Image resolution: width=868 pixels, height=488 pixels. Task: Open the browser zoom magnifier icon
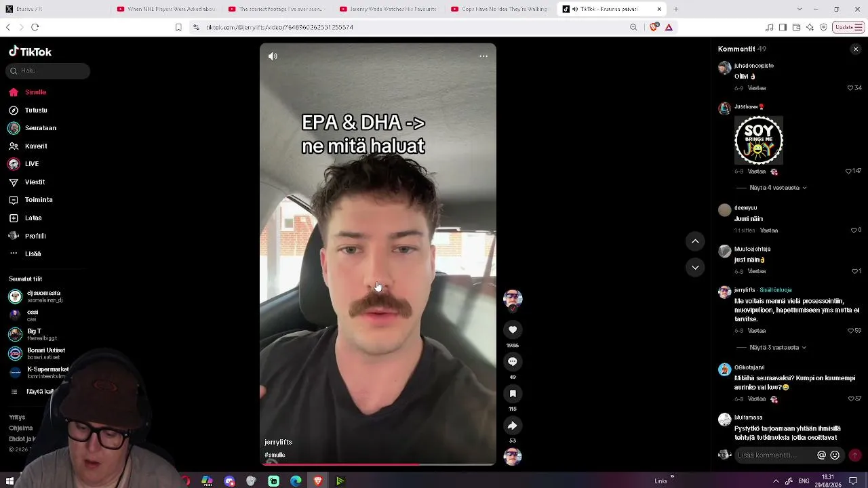[633, 27]
